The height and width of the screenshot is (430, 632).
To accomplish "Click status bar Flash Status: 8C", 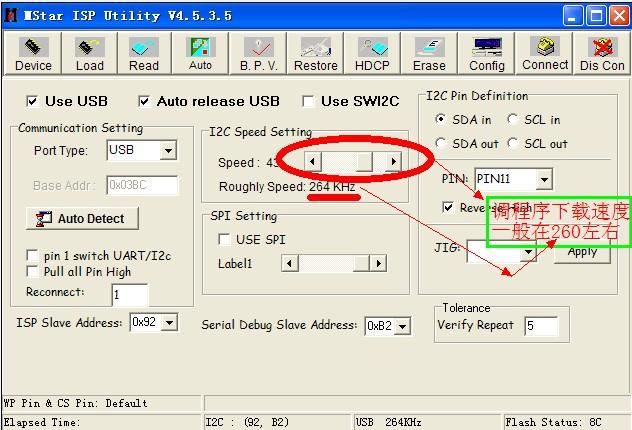I will pos(553,422).
